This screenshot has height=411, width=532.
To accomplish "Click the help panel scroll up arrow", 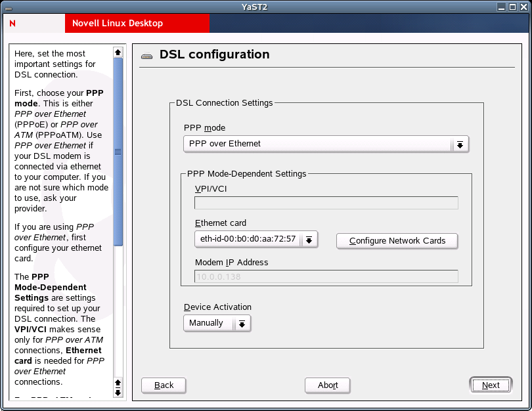I will [118, 53].
